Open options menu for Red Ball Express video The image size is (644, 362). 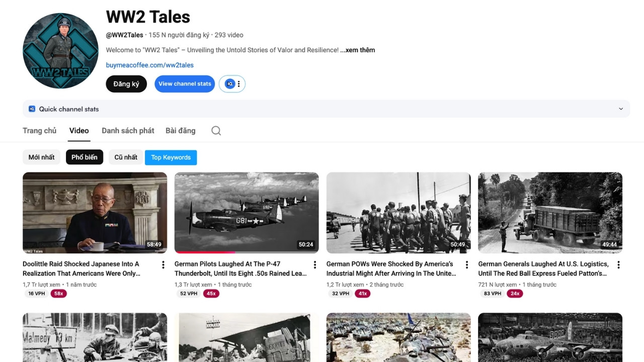[618, 265]
